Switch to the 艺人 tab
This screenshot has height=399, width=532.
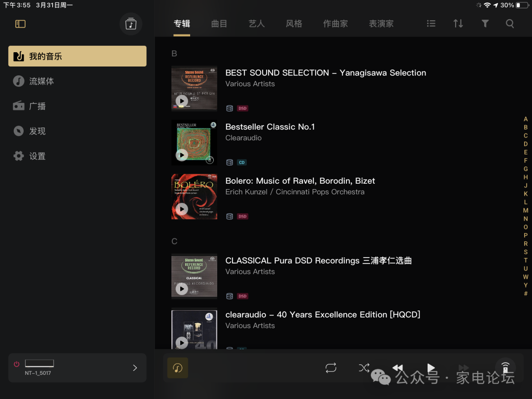(x=257, y=24)
